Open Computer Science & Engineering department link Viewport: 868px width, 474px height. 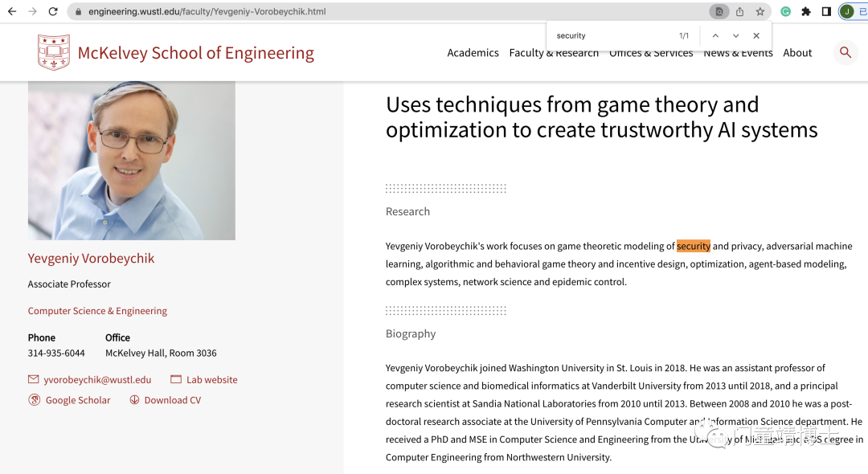(x=97, y=311)
